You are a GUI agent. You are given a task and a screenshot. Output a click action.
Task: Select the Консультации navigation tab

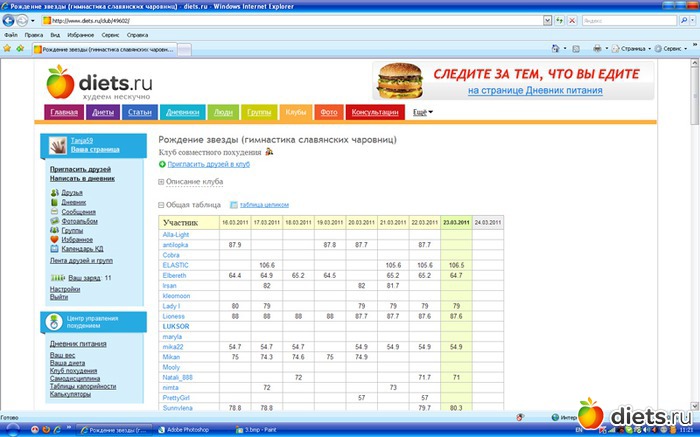click(x=376, y=113)
